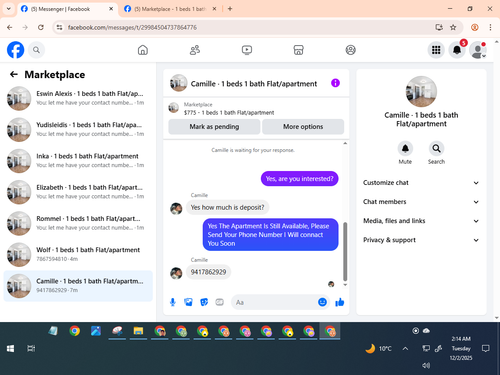
Task: Open notifications bell with badge
Action: click(x=457, y=50)
